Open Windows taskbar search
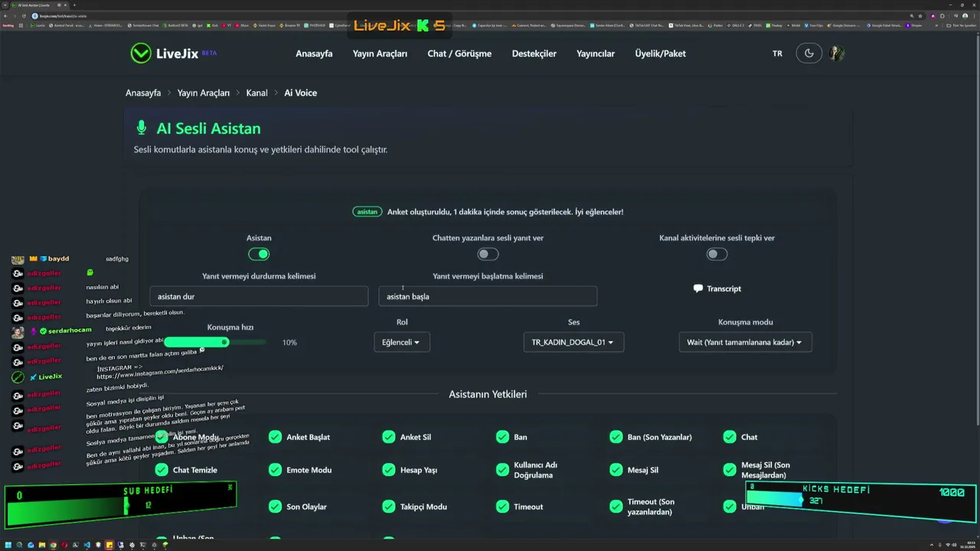The image size is (980, 551). click(x=20, y=545)
